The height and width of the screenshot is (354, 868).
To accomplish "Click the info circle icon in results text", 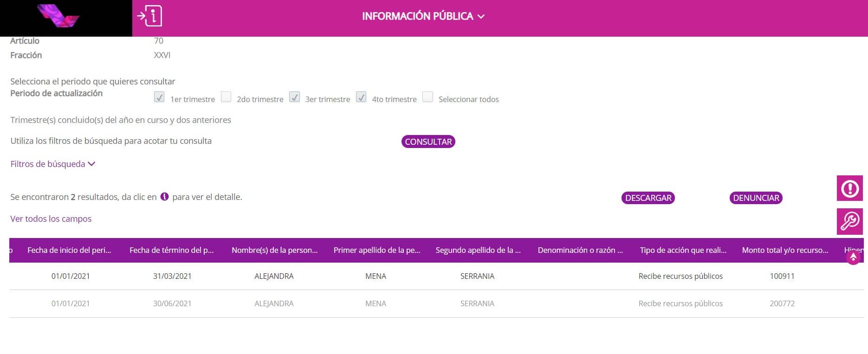I will click(x=164, y=197).
